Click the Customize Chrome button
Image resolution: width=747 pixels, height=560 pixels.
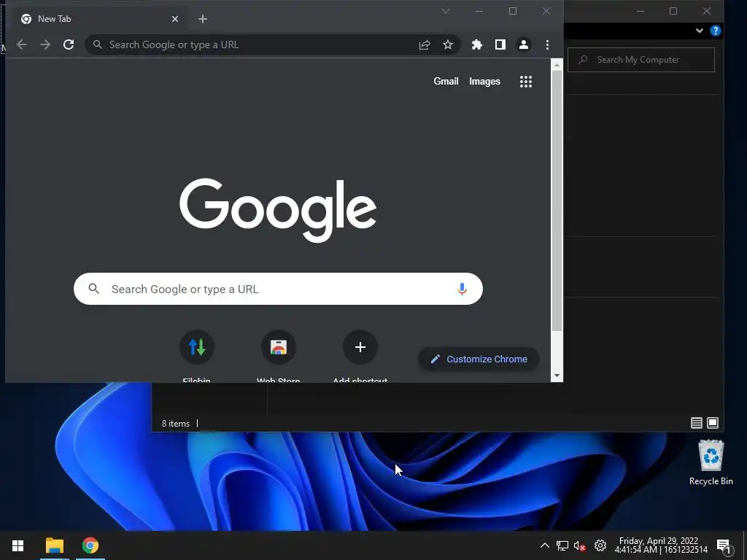(479, 359)
